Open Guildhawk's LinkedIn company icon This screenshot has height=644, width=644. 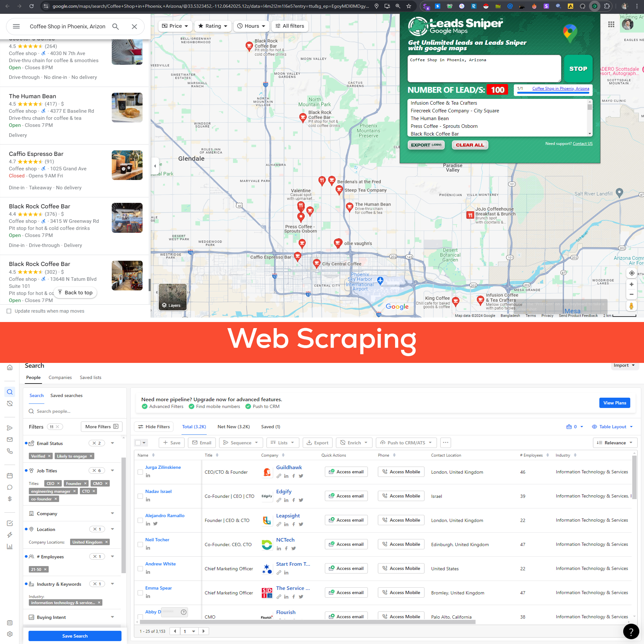click(x=286, y=476)
